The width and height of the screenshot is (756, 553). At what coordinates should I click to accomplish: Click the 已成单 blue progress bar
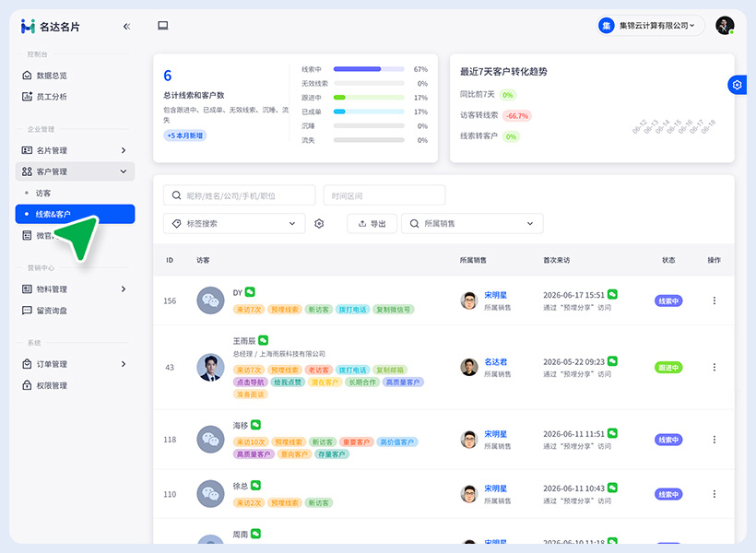(x=369, y=112)
